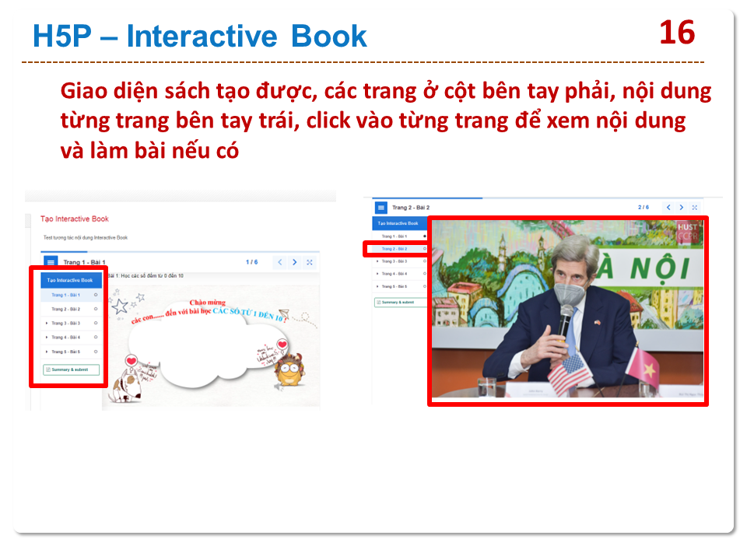Click the previous page arrow next to 1 / 6
747x560 pixels.
[281, 263]
